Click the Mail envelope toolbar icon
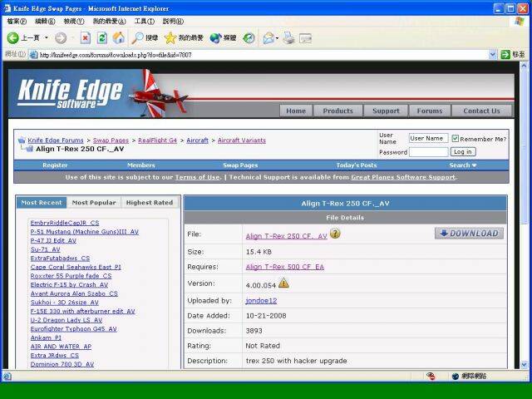 (x=268, y=38)
